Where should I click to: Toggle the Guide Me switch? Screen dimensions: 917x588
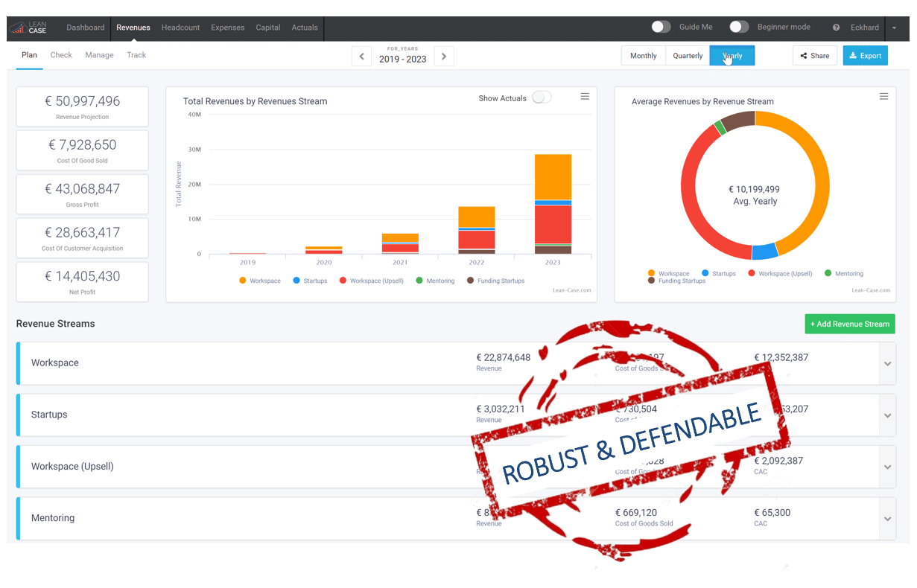661,27
